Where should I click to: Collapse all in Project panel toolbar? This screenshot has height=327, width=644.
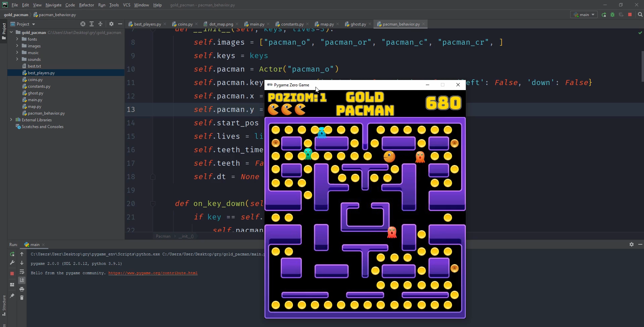[x=100, y=24]
